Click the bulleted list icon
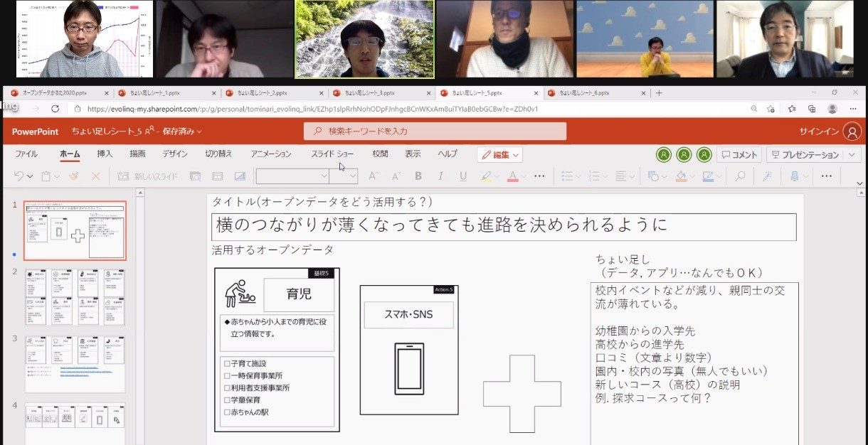Screen dimensions: 868x445 click(566, 176)
